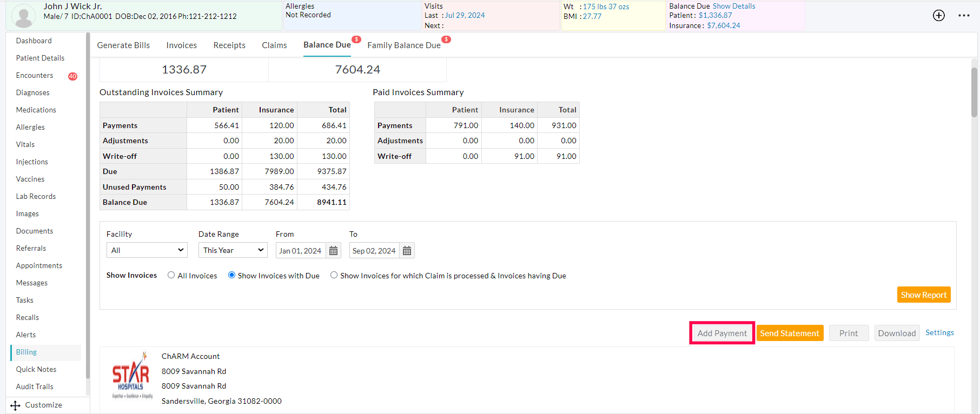Viewport: 980px width, 414px height.
Task: Expand the Facility dropdown
Action: [147, 250]
